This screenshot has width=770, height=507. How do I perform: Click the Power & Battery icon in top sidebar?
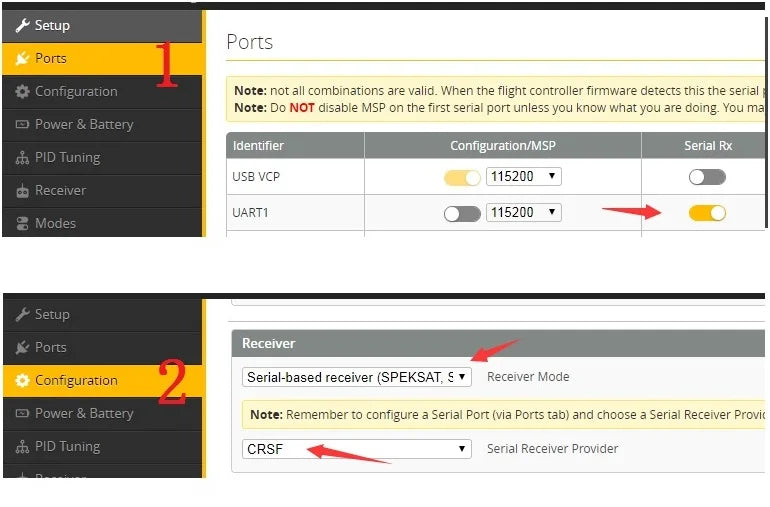click(22, 124)
